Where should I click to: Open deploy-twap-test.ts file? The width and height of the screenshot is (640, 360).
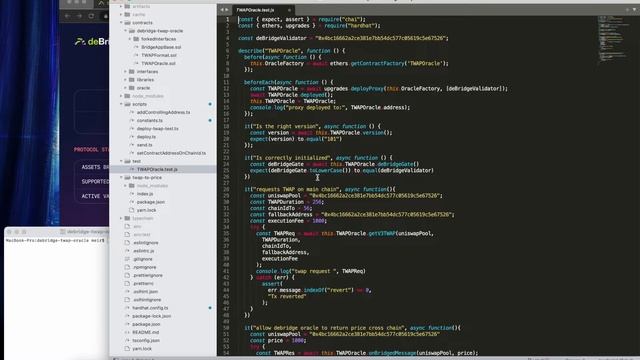[x=158, y=129]
